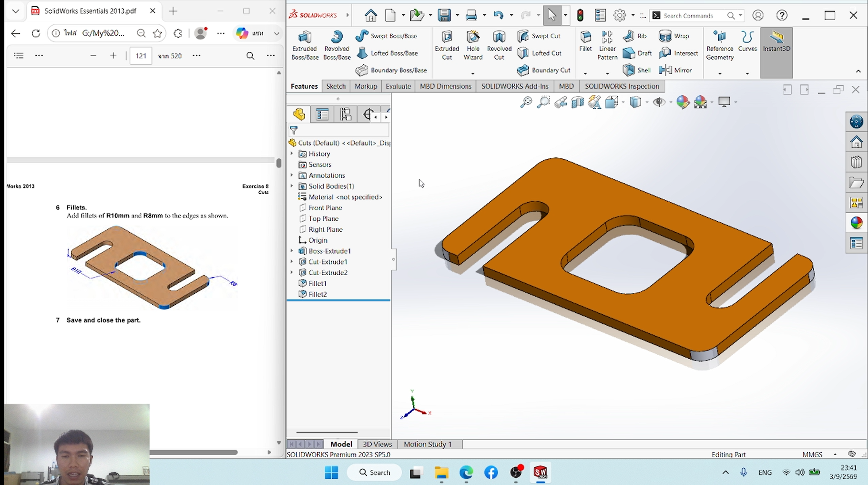Open Edit Appearance color sphere in view toolbar

[683, 102]
